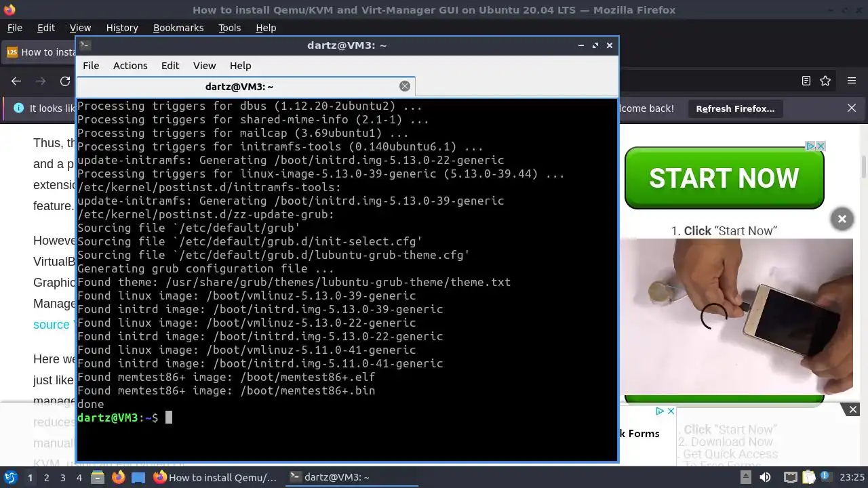Viewport: 868px width, 488px height.
Task: Click the Refresh Firefox button
Action: click(735, 108)
